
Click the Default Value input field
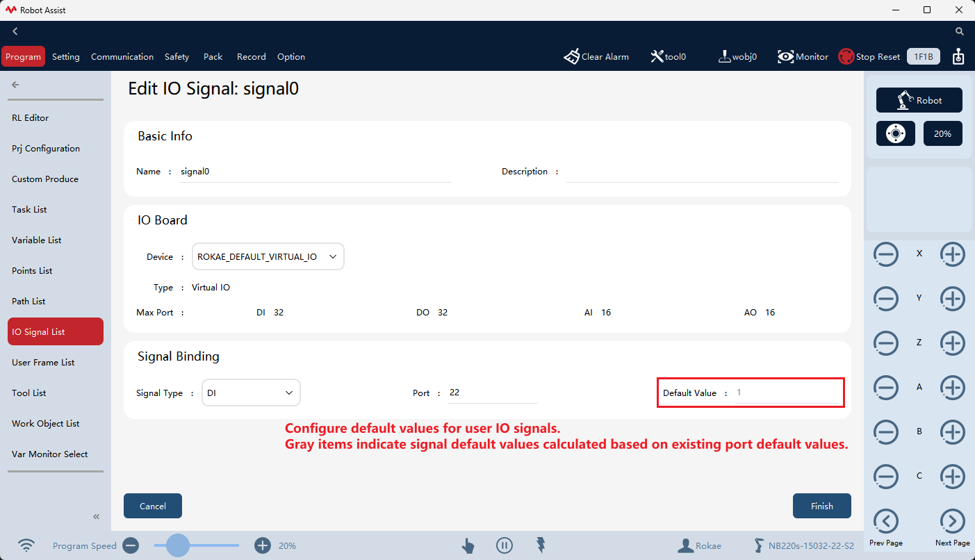(x=787, y=393)
